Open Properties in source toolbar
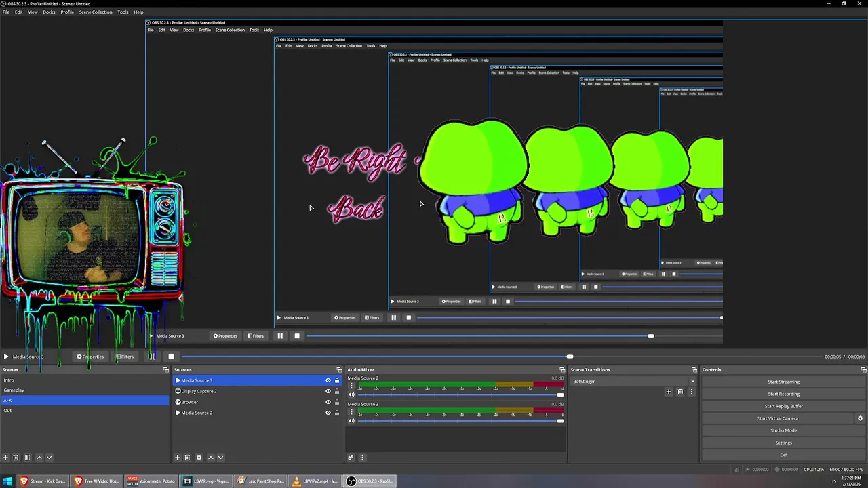 coord(90,357)
